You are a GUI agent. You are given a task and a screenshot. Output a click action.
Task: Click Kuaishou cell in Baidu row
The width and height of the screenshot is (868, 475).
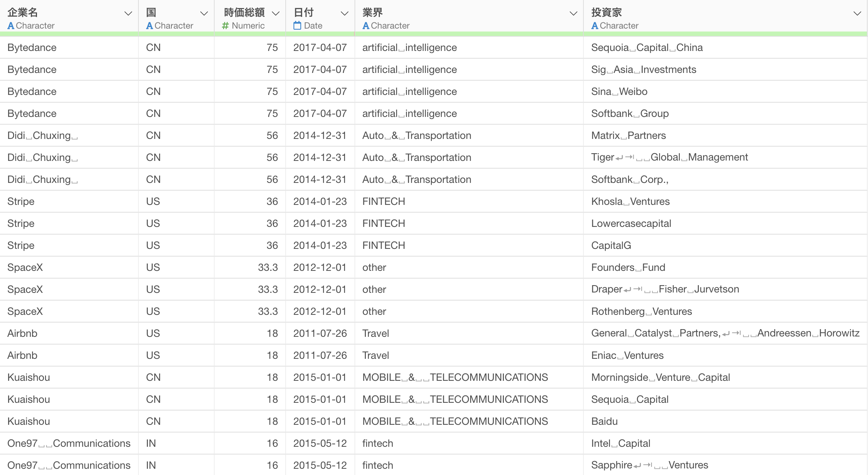click(69, 421)
